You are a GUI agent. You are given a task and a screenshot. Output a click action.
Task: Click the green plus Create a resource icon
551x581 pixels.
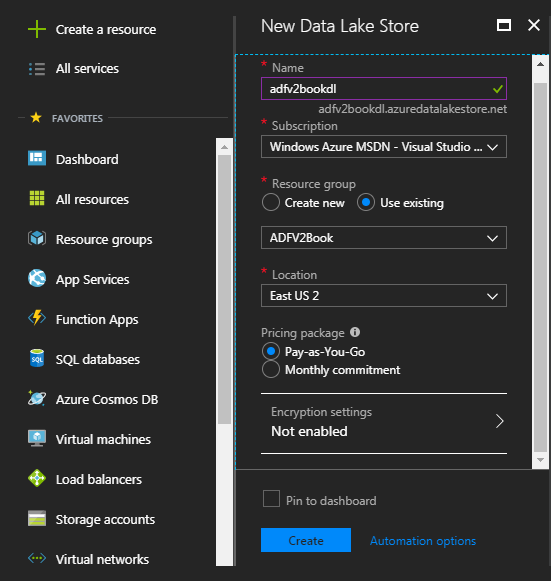pyautogui.click(x=37, y=29)
